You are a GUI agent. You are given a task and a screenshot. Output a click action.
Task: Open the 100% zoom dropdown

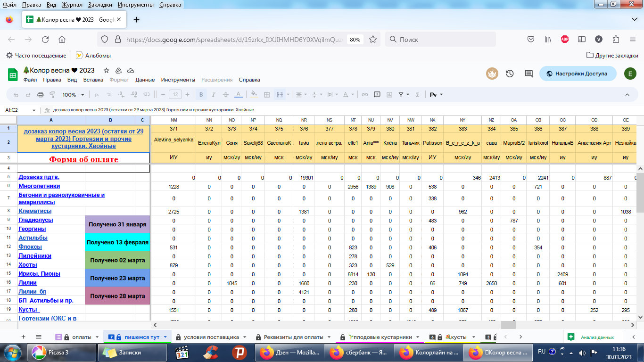(73, 95)
